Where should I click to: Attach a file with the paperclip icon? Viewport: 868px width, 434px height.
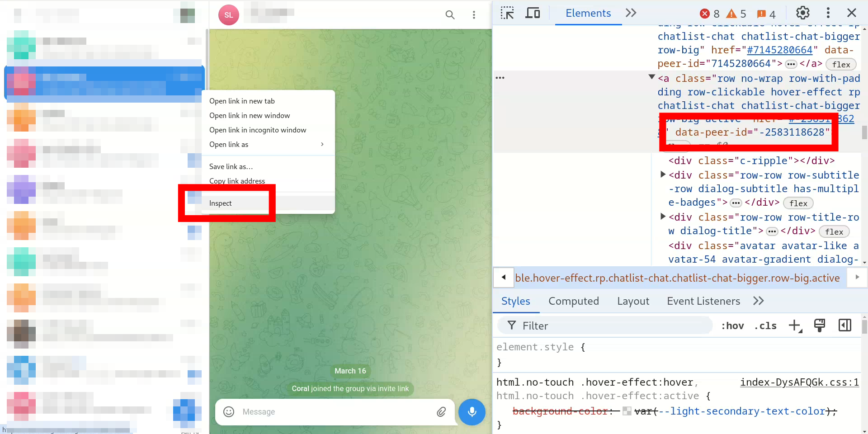click(442, 412)
